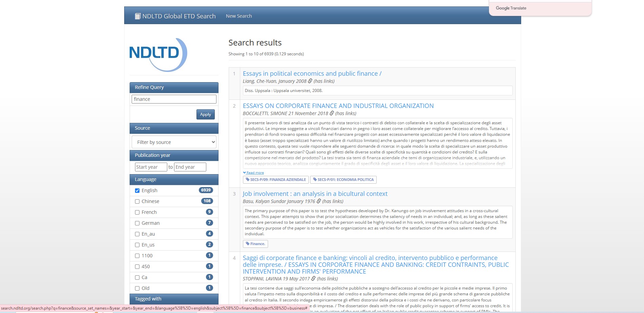The height and width of the screenshot is (313, 644).
Task: Select the SECS-P/01: ECONOMIA POLITICA tag
Action: pyautogui.click(x=343, y=180)
